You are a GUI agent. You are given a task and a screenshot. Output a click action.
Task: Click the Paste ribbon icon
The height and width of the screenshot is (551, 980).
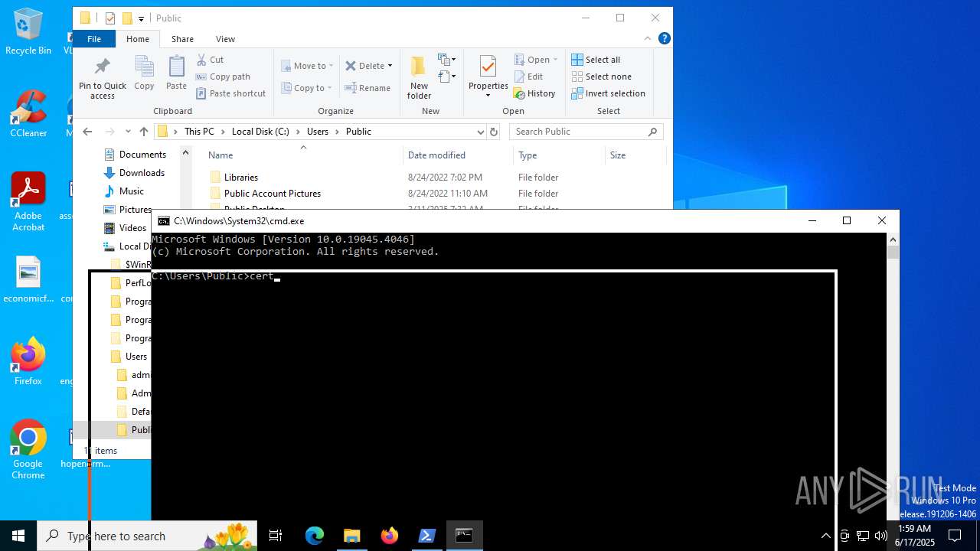point(176,73)
